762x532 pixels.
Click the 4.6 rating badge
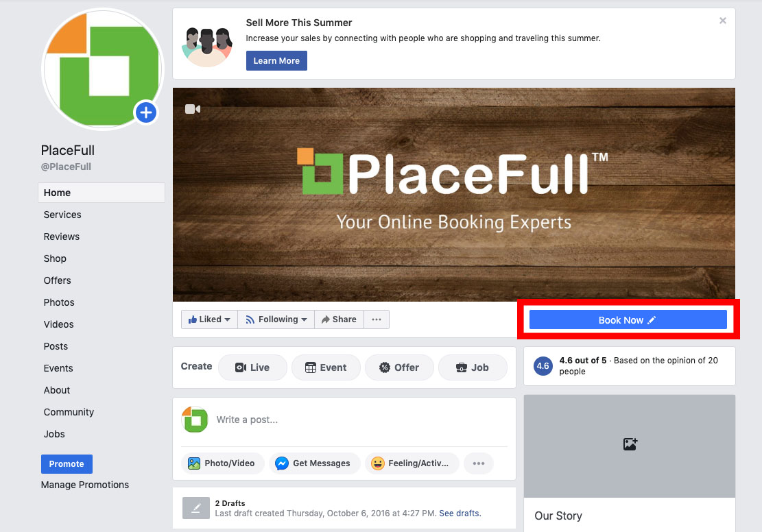[x=543, y=366]
